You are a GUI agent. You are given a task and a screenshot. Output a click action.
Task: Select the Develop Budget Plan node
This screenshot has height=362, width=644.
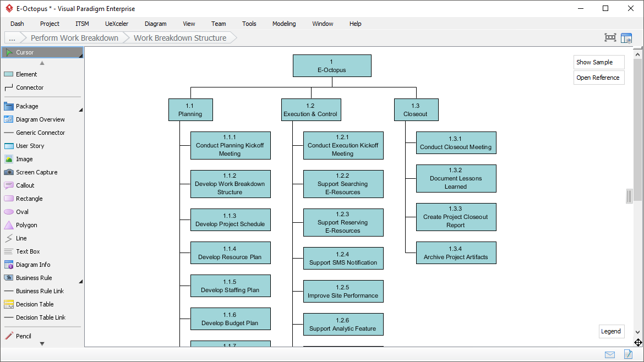click(x=231, y=319)
